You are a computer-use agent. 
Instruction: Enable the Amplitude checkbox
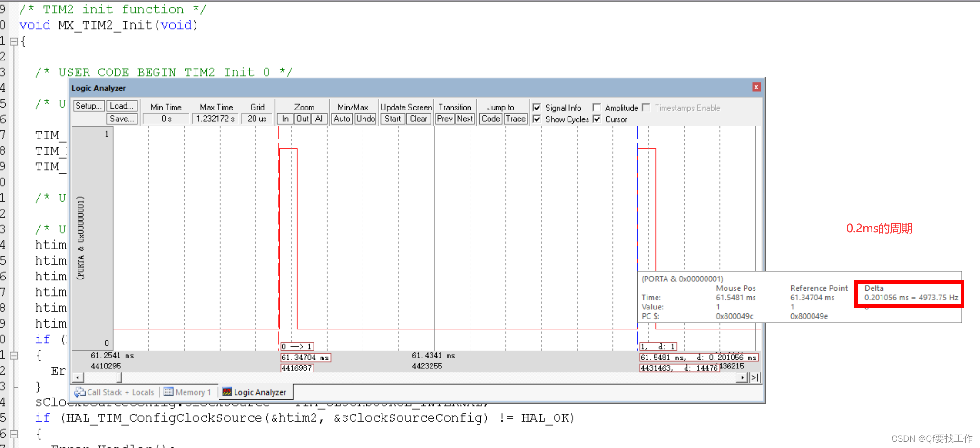pyautogui.click(x=597, y=107)
